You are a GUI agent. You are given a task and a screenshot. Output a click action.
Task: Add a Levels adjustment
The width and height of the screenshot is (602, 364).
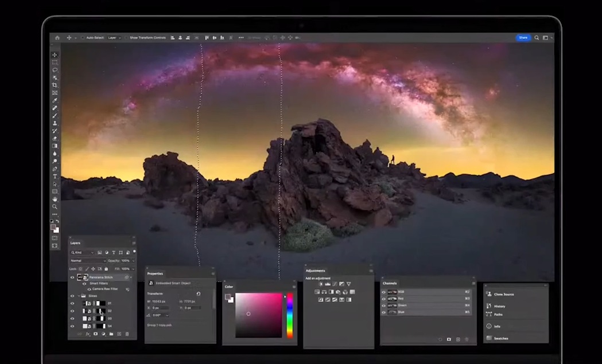coord(328,284)
